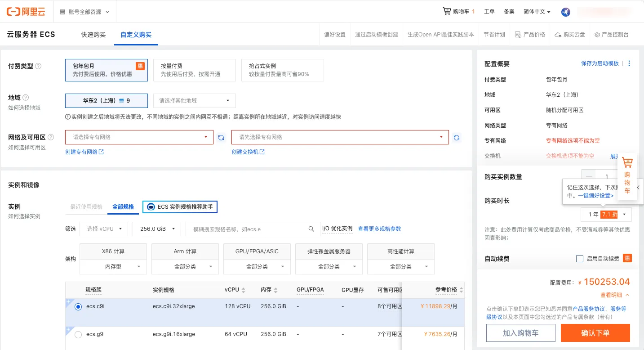Open 节省计划
Screen dimensions: 644x350
click(494, 35)
